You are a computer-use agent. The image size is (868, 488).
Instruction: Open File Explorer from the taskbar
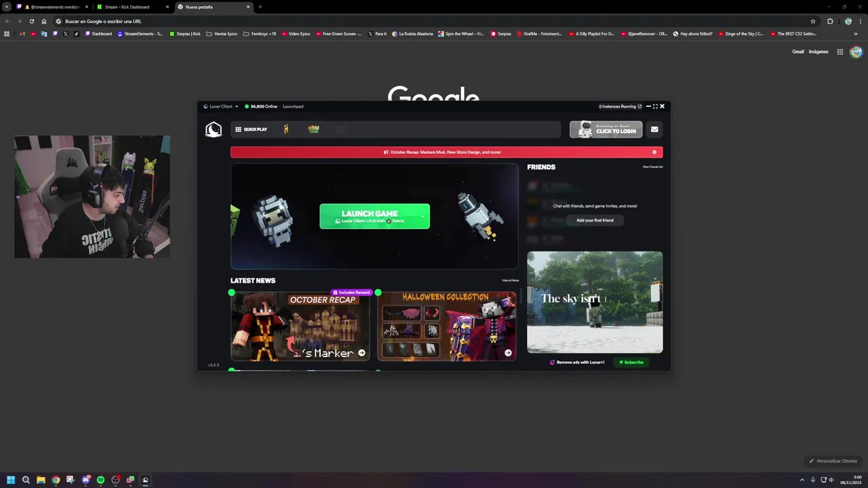41,480
